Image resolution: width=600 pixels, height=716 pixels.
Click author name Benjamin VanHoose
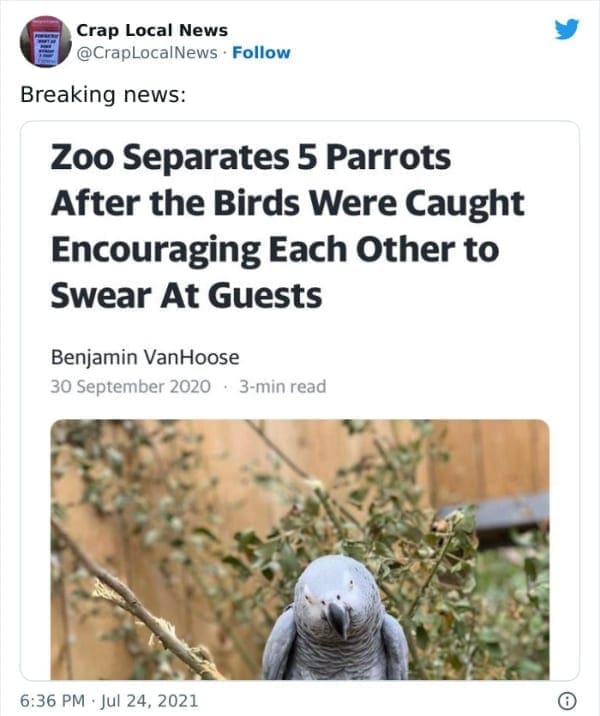coord(145,357)
